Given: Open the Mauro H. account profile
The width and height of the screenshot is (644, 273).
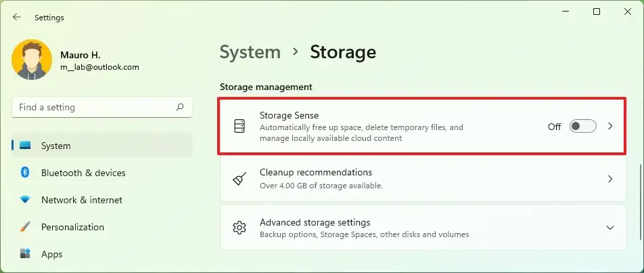Looking at the screenshot, I should click(x=76, y=60).
